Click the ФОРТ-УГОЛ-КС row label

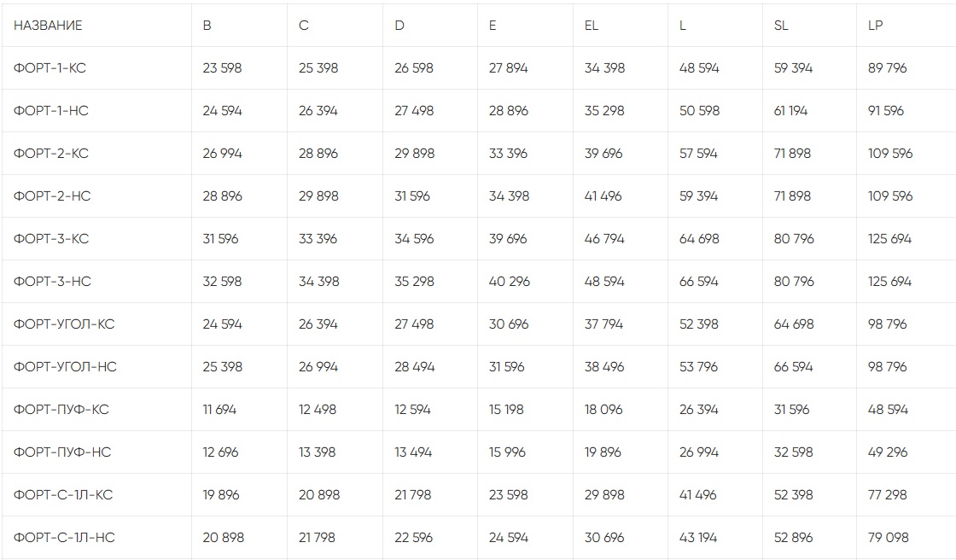pyautogui.click(x=64, y=324)
